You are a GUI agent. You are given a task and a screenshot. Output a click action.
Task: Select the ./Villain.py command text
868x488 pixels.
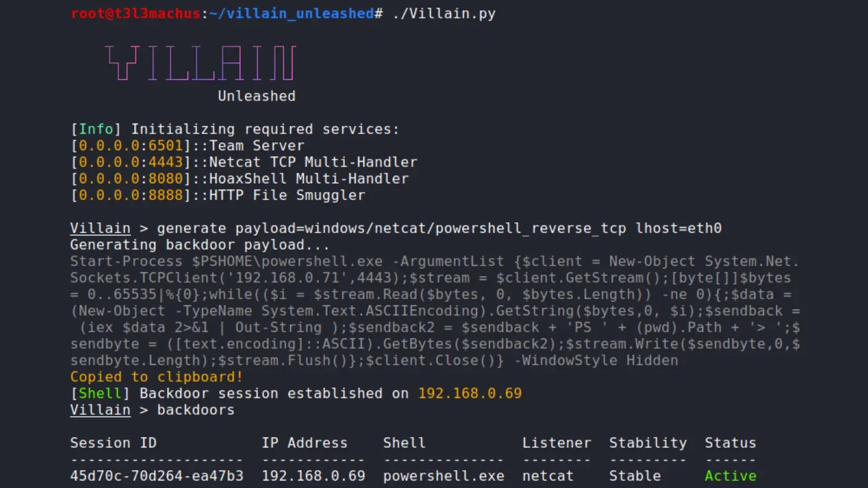444,14
